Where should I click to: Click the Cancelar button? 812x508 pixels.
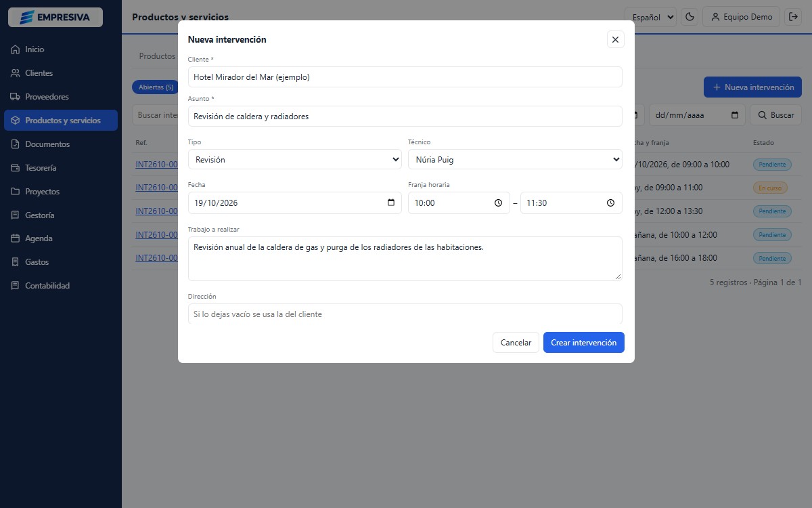[516, 343]
